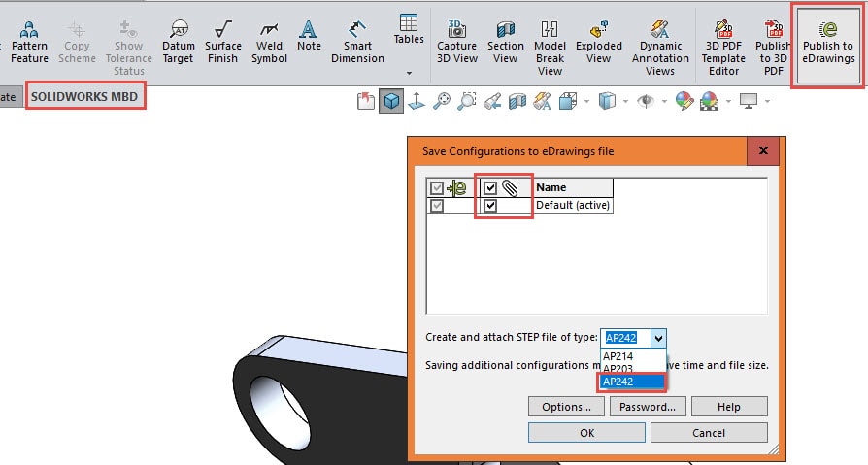Insert a Note annotation

pos(309,37)
